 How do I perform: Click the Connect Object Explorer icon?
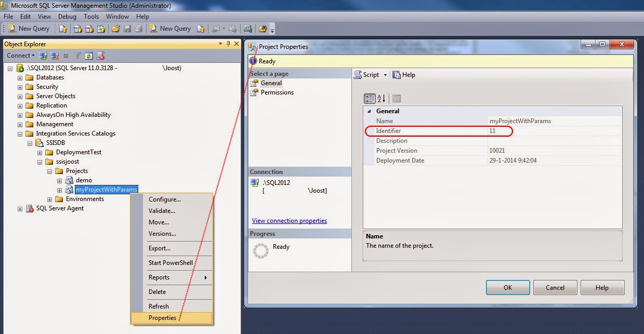point(44,56)
